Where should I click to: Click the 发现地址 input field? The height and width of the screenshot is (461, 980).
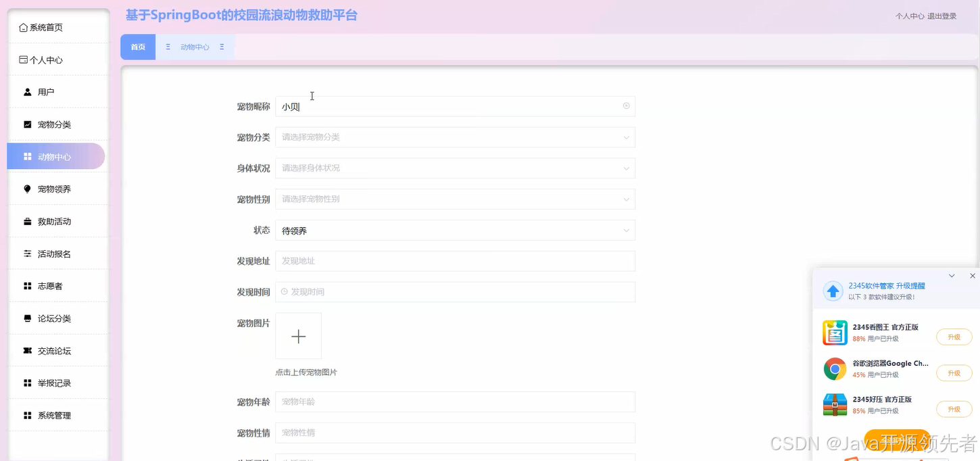tap(455, 261)
